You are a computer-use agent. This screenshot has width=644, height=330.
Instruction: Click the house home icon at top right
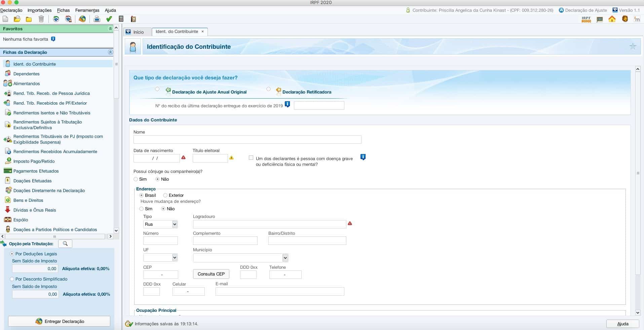pyautogui.click(x=612, y=19)
